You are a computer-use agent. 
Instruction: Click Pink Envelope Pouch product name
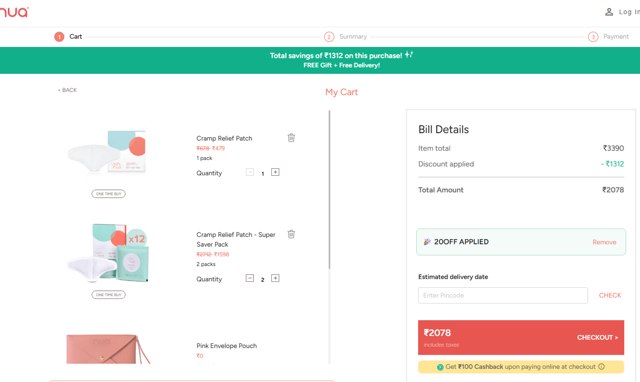[x=227, y=346]
